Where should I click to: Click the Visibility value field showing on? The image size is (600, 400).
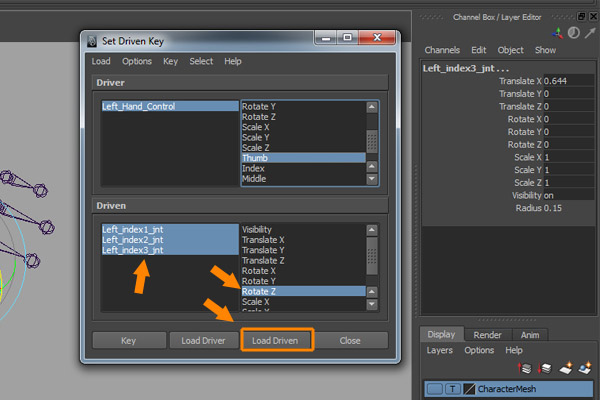[569, 195]
